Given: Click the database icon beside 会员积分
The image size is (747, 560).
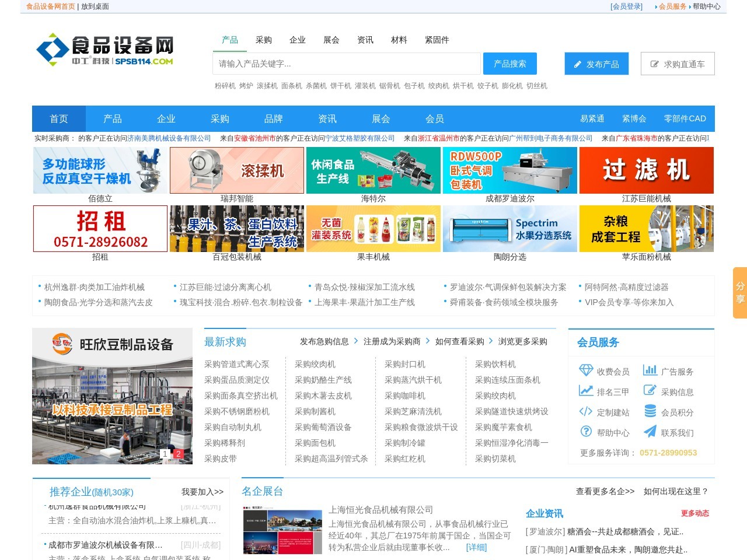Looking at the screenshot, I should pyautogui.click(x=650, y=411).
